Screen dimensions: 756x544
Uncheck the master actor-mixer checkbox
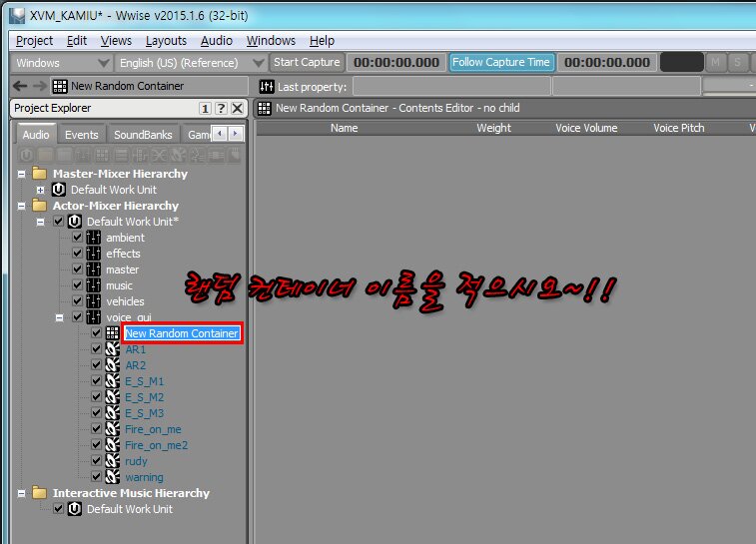pyautogui.click(x=77, y=269)
